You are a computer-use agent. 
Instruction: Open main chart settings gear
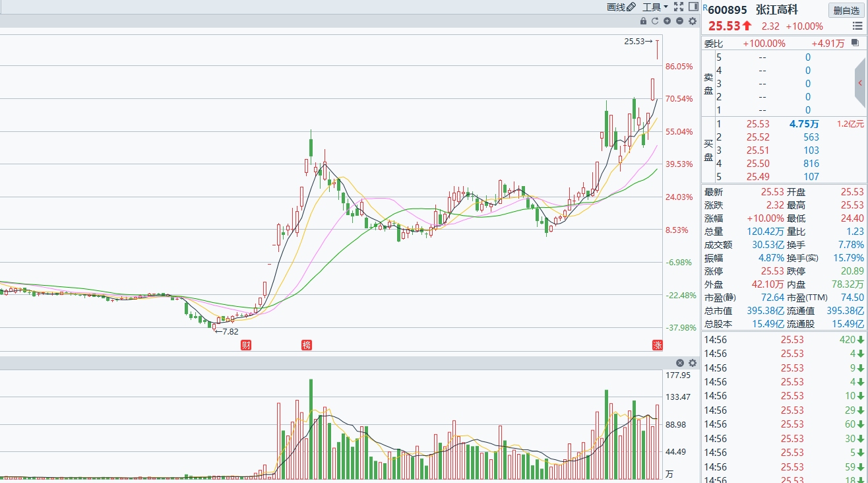693,21
